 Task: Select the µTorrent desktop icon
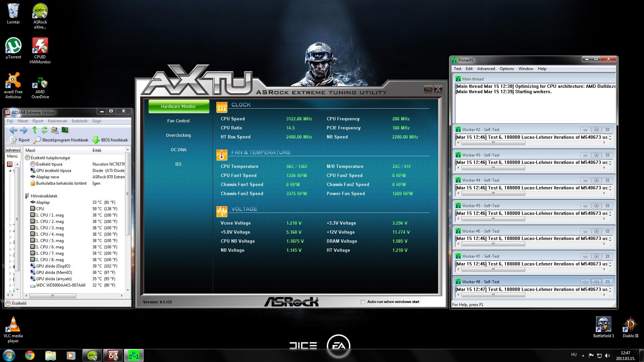pyautogui.click(x=13, y=49)
